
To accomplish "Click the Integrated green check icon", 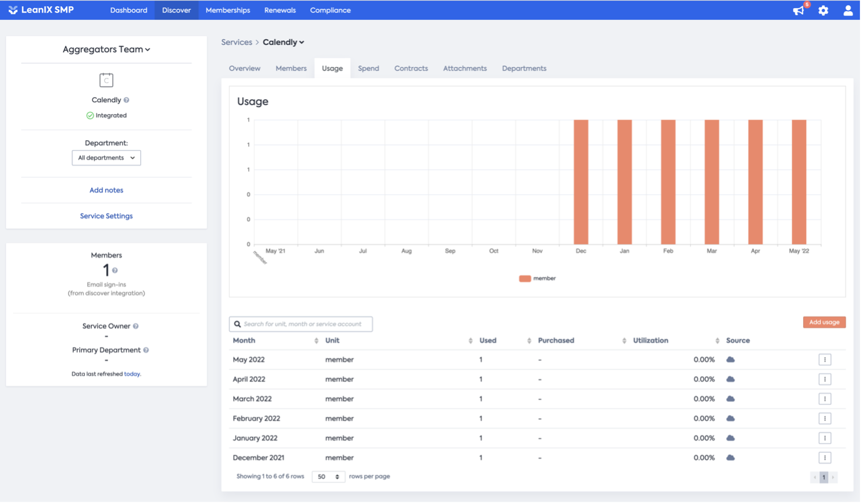I will 90,116.
